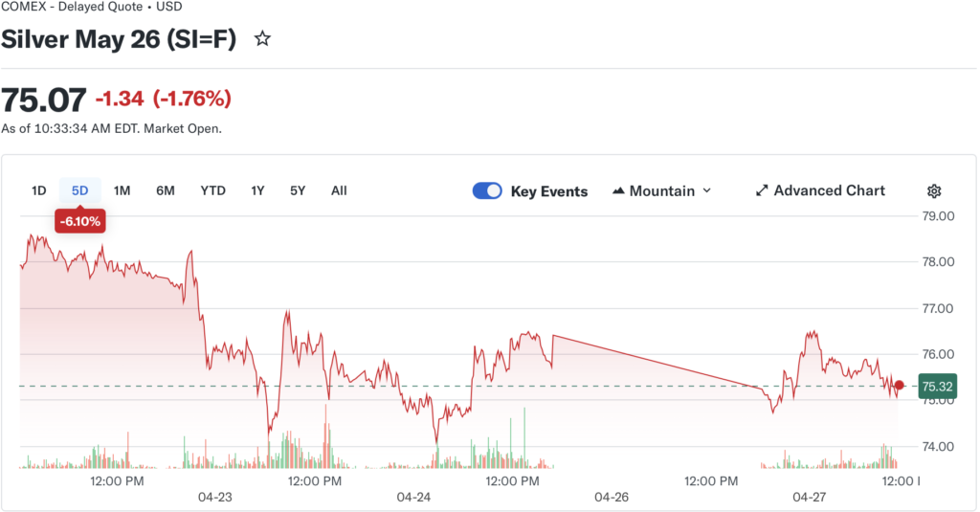This screenshot has width=980, height=512.
Task: Click the Advanced Chart expand arrows icon
Action: pyautogui.click(x=762, y=190)
